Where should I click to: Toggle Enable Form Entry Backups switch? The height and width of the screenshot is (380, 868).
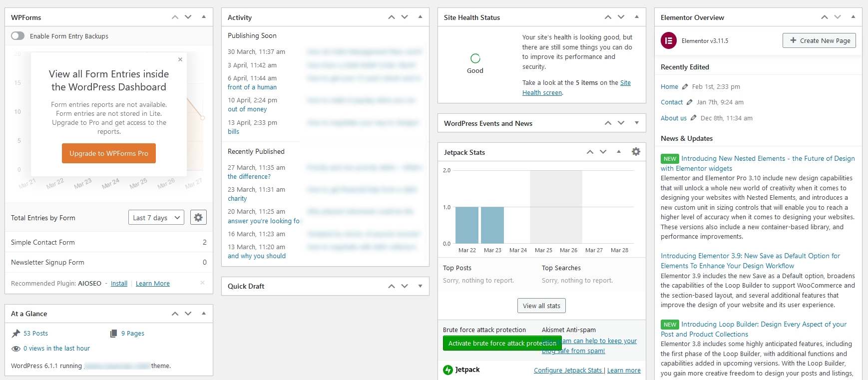coord(17,36)
